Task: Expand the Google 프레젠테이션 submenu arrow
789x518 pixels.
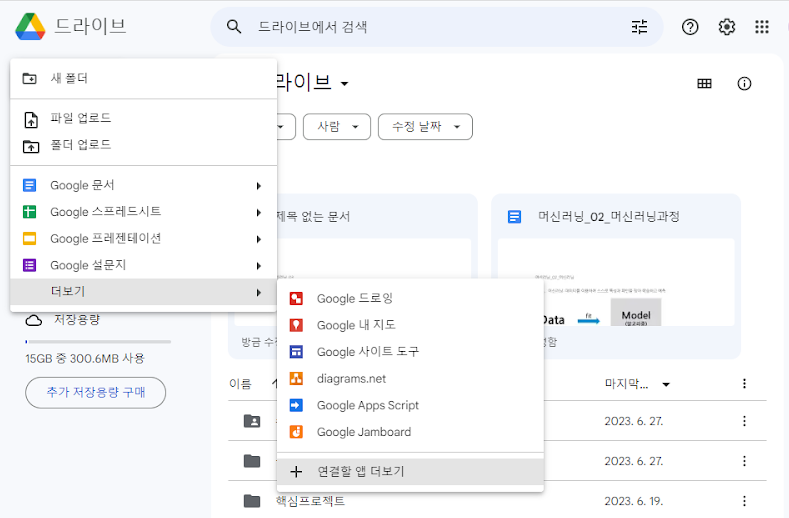Action: click(x=259, y=239)
